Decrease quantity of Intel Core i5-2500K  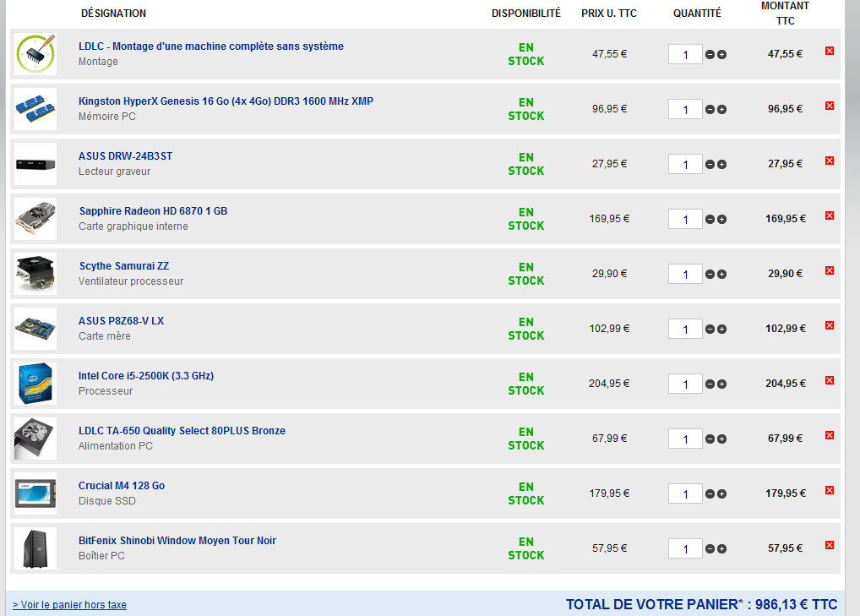point(710,384)
